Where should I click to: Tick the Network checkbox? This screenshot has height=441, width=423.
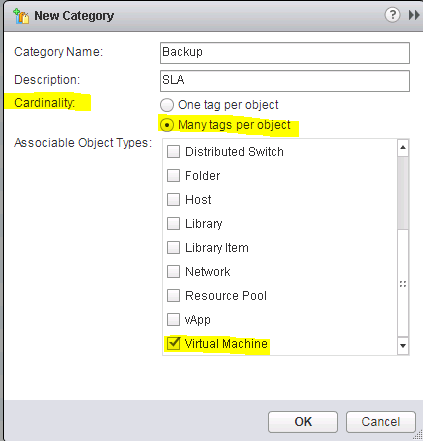(x=173, y=271)
